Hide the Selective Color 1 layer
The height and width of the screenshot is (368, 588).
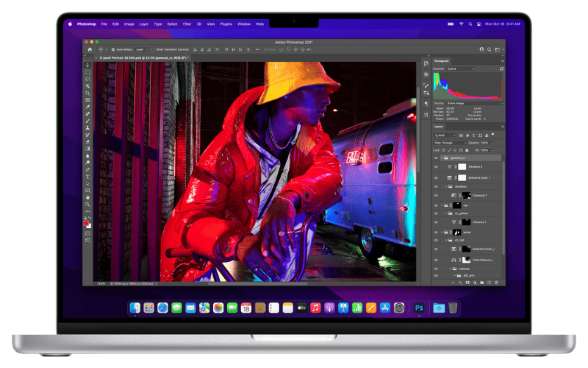pyautogui.click(x=436, y=177)
